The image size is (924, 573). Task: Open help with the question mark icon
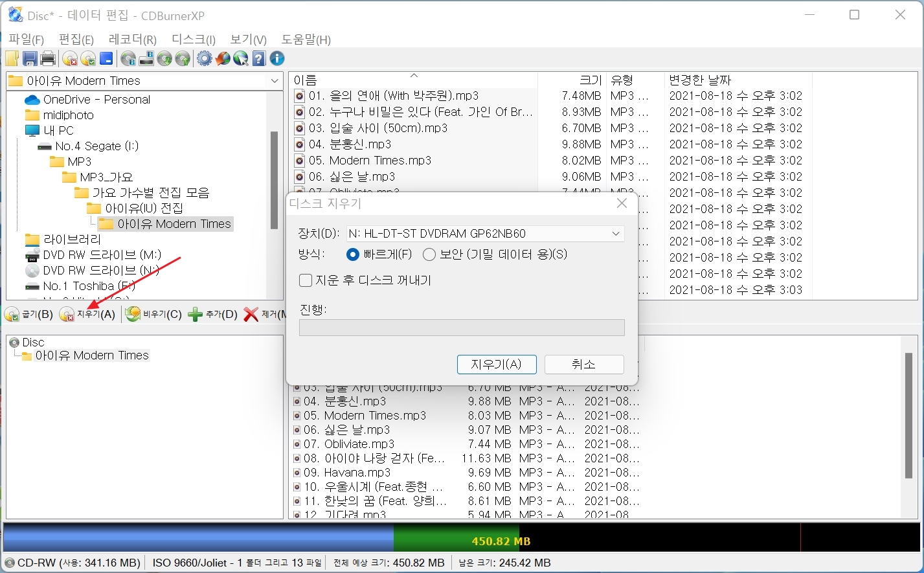tap(259, 59)
